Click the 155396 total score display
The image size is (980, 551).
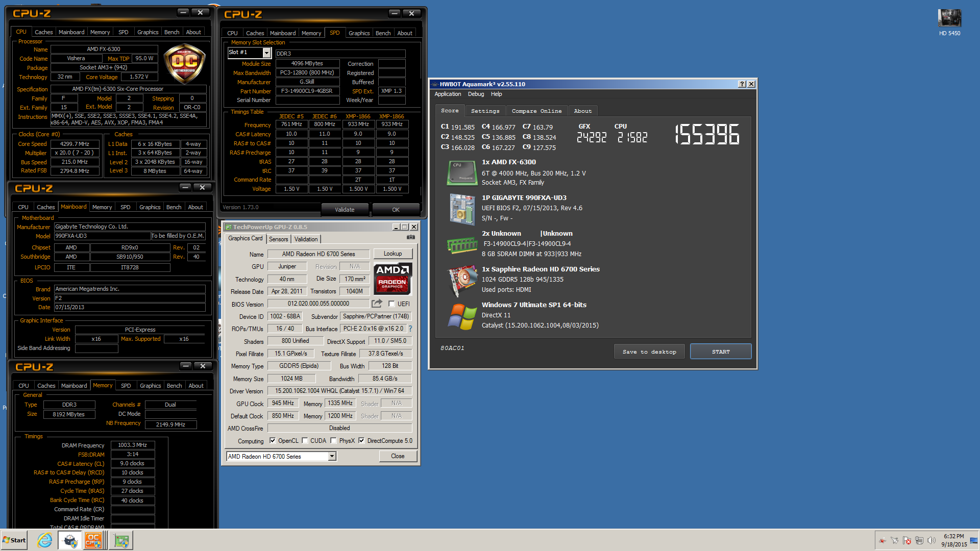click(x=707, y=135)
